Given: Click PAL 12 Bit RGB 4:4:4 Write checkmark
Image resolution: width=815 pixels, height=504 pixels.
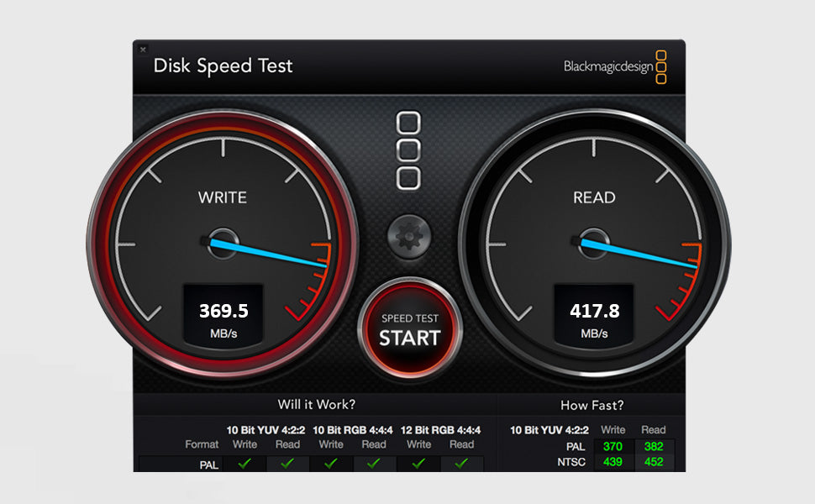Looking at the screenshot, I should (x=418, y=463).
